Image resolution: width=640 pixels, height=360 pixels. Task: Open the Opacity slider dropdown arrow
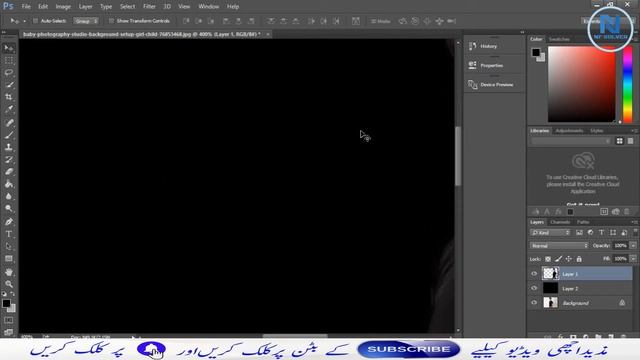click(x=633, y=246)
